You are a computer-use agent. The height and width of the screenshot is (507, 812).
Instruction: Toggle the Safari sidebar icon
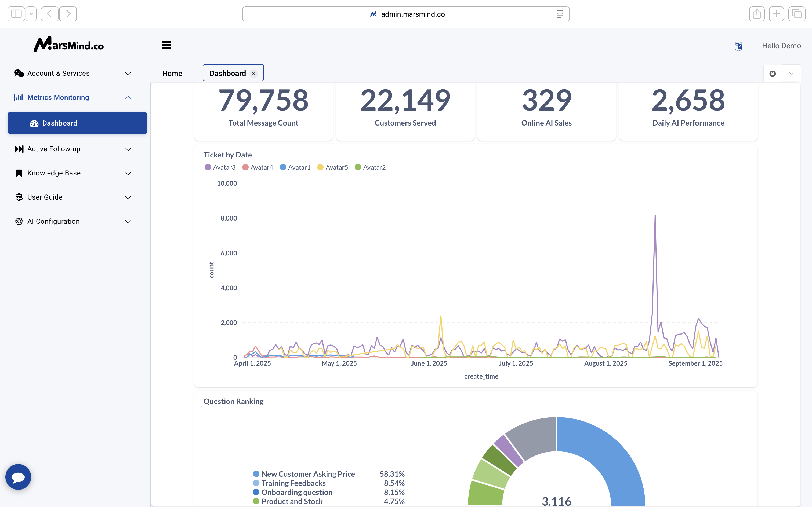tap(16, 14)
